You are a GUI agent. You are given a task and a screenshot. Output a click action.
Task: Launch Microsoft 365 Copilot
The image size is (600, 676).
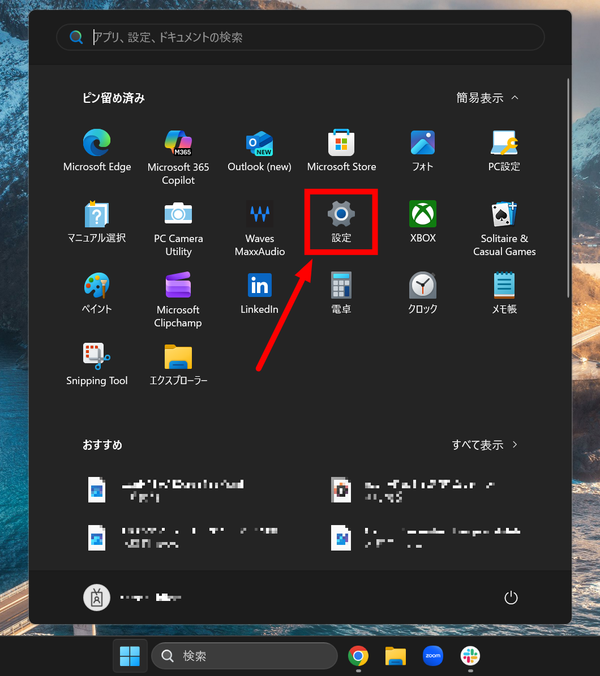coord(178,157)
